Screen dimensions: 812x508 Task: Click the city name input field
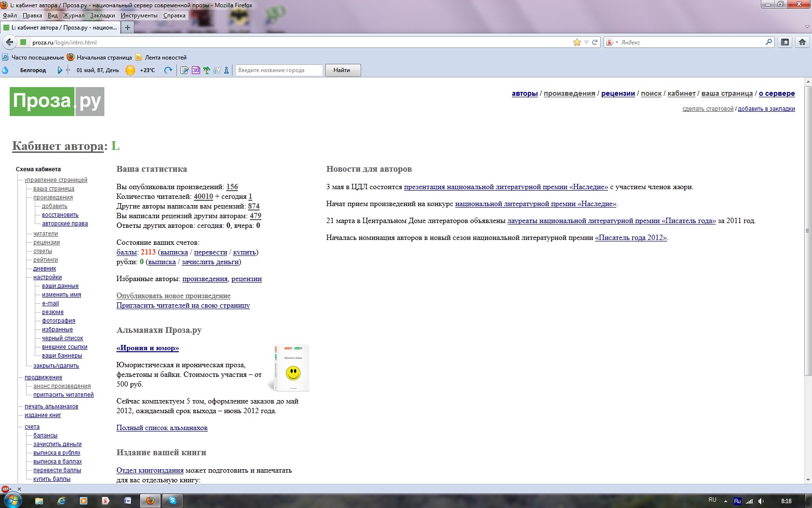coord(279,70)
